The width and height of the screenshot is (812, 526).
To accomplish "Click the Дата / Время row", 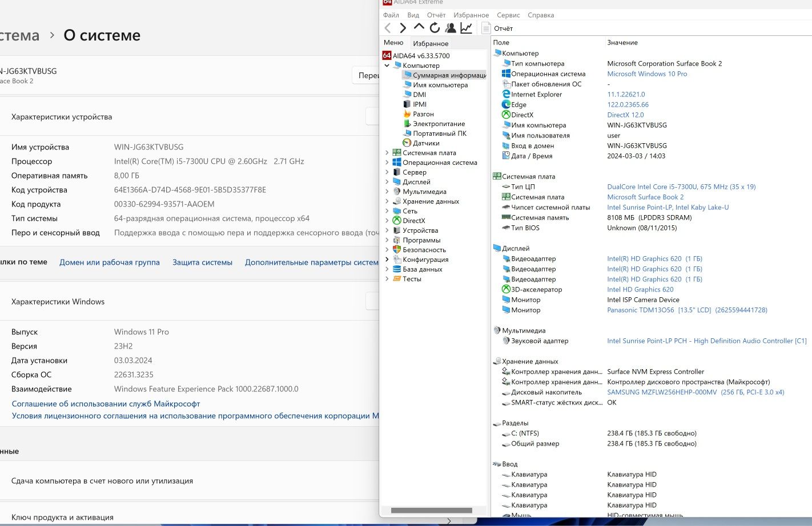I will pos(651,156).
